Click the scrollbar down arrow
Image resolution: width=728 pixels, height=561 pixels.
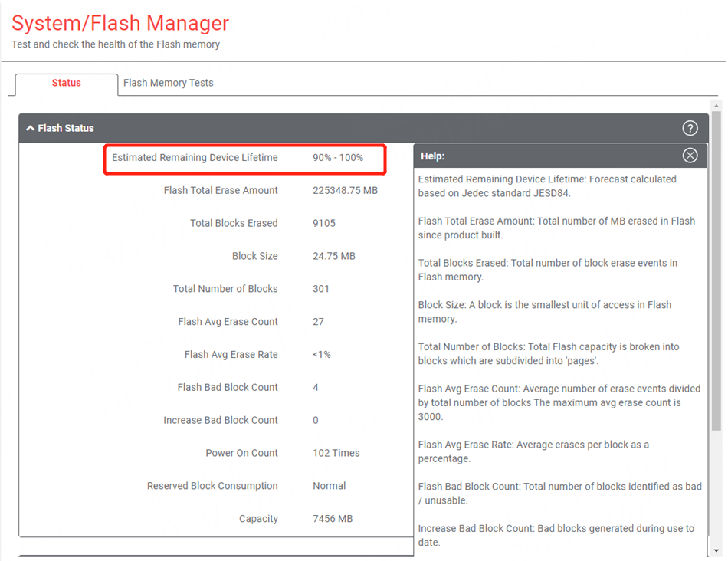(717, 551)
